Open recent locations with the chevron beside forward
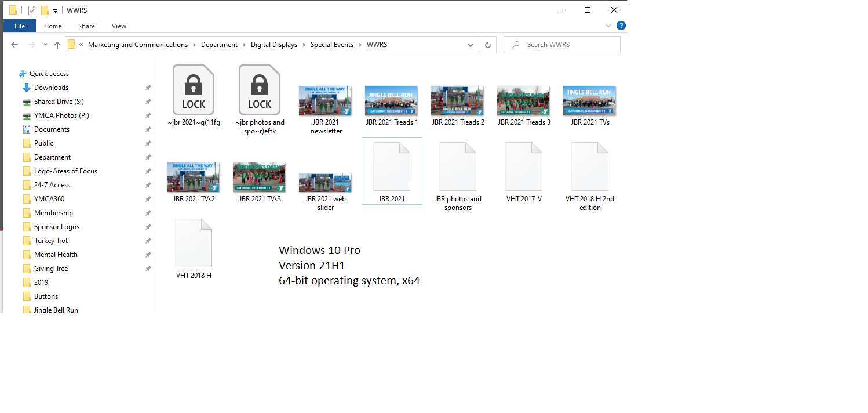This screenshot has width=868, height=413. point(45,44)
